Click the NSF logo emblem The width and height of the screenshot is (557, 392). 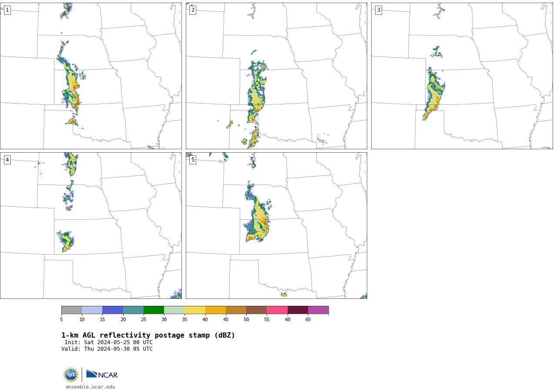tap(71, 375)
